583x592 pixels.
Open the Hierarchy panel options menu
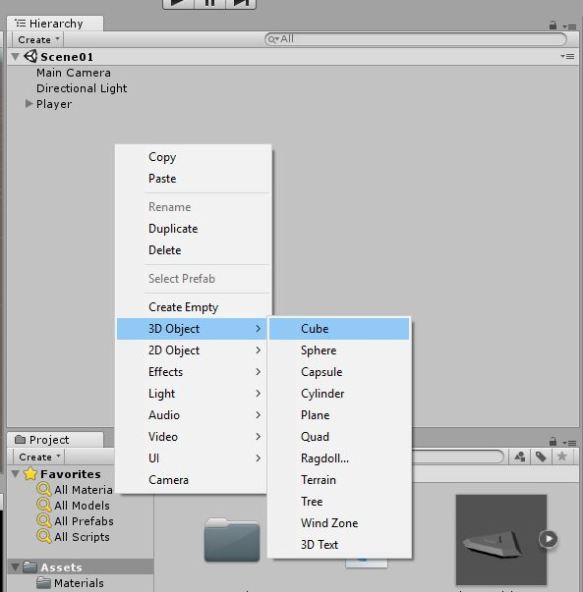[x=569, y=26]
